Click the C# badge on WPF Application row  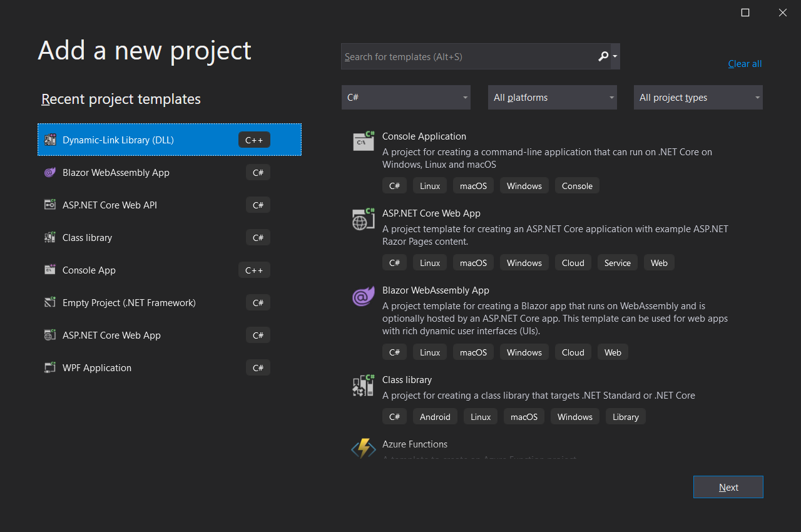[x=258, y=367]
